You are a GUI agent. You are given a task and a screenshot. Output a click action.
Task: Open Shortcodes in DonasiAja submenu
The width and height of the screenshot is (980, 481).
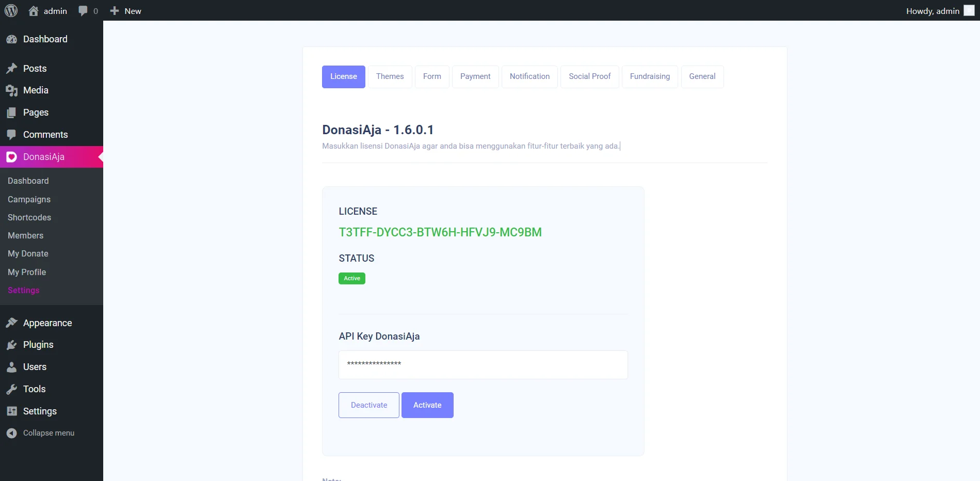point(29,217)
